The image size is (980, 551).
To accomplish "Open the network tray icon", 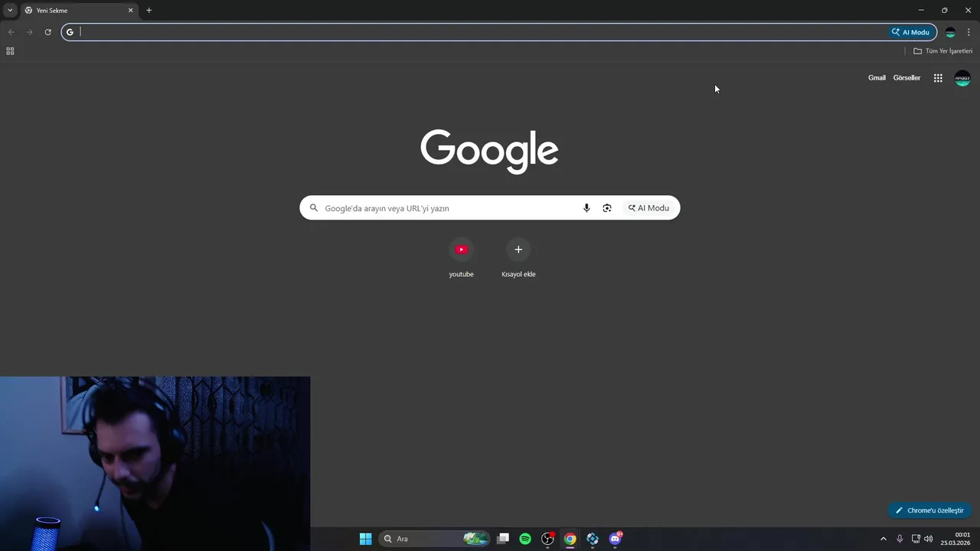I will coord(916,539).
